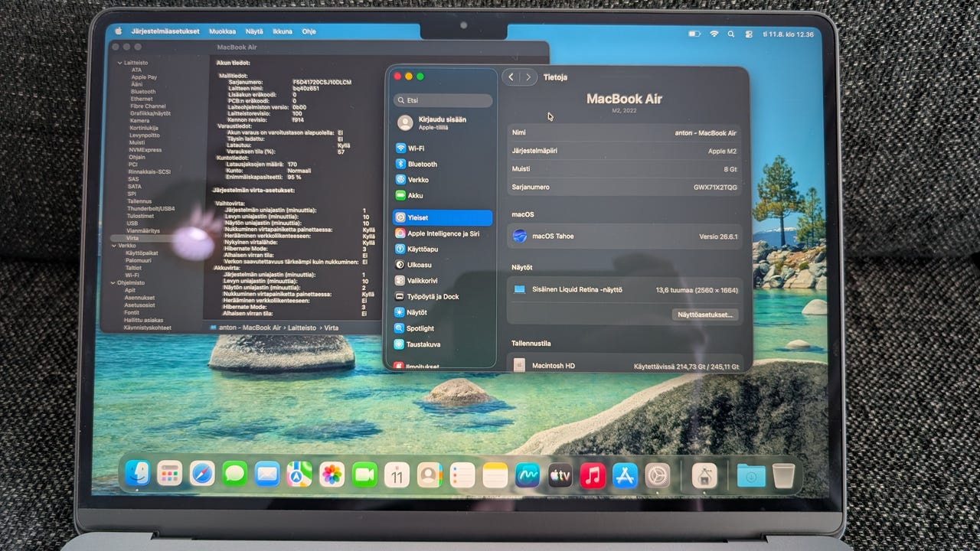This screenshot has width=980, height=551.
Task: Select NVMExpress in System Information sidebar
Action: pyautogui.click(x=145, y=150)
